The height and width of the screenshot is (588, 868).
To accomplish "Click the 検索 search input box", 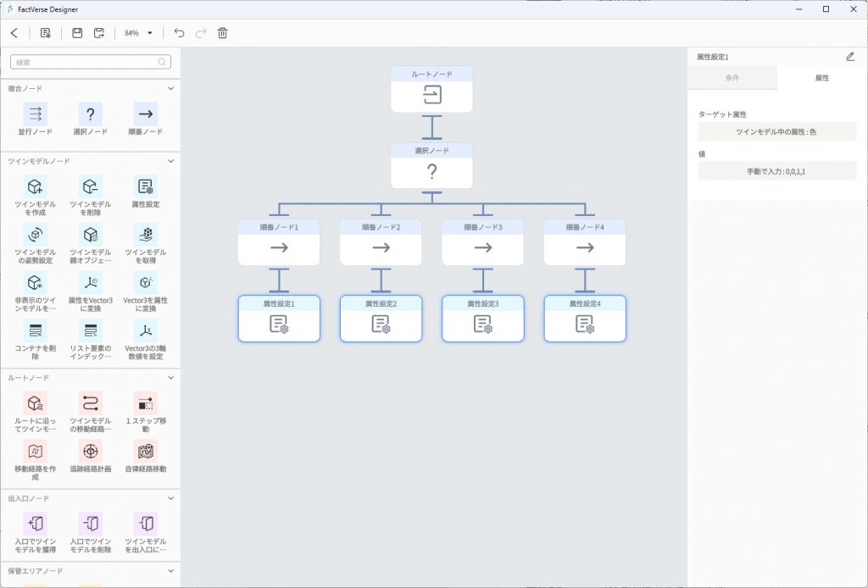I will pos(85,62).
